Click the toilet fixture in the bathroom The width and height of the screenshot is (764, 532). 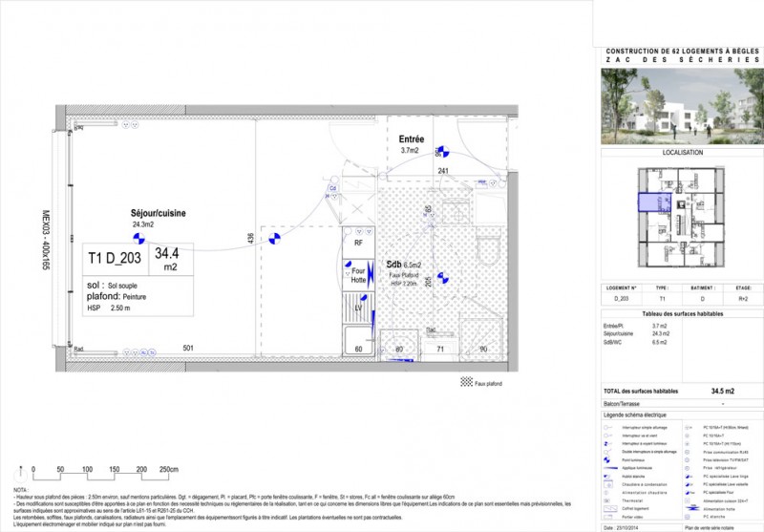(488, 247)
